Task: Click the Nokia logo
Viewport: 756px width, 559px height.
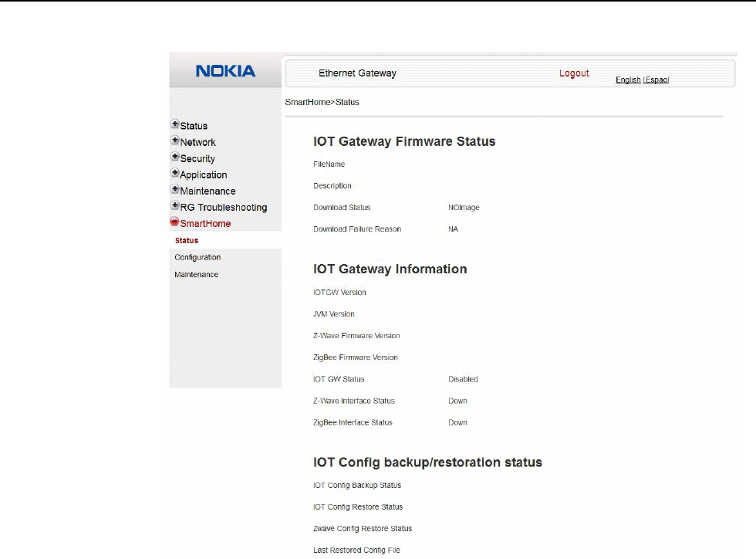Action: (x=225, y=71)
